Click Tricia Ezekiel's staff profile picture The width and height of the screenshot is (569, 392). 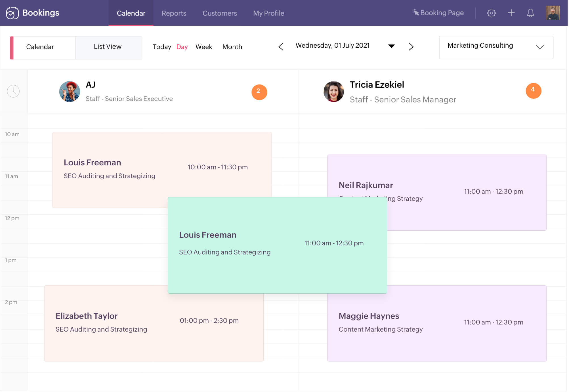point(333,91)
